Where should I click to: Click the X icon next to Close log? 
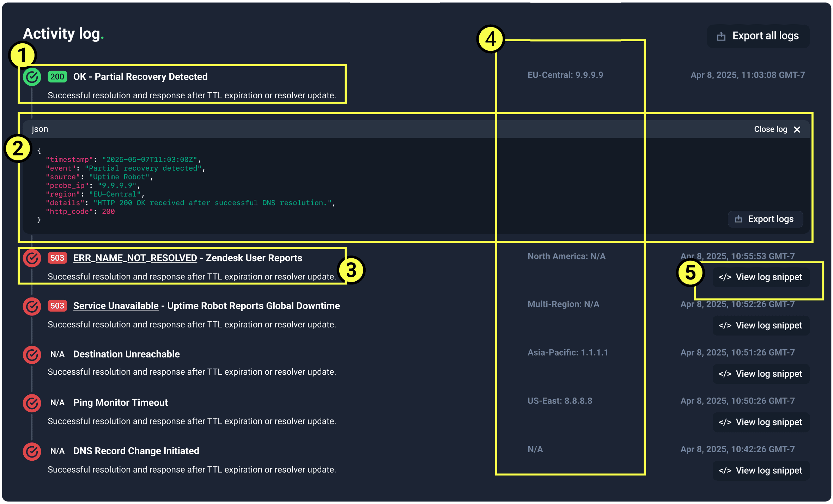[797, 130]
